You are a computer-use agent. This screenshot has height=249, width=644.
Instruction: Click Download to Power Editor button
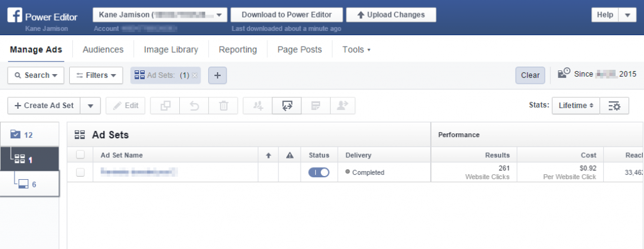click(x=287, y=15)
